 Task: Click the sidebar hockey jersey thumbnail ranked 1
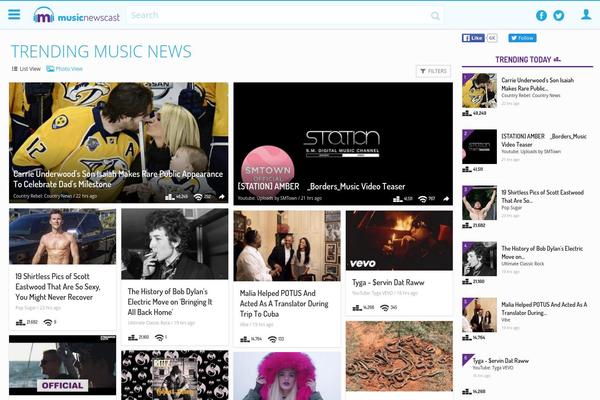(479, 91)
